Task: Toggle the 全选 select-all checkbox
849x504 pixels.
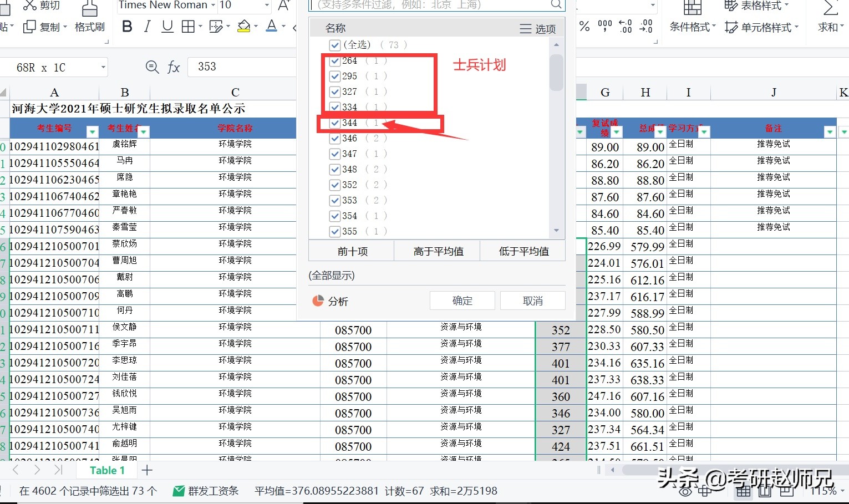Action: coord(334,45)
